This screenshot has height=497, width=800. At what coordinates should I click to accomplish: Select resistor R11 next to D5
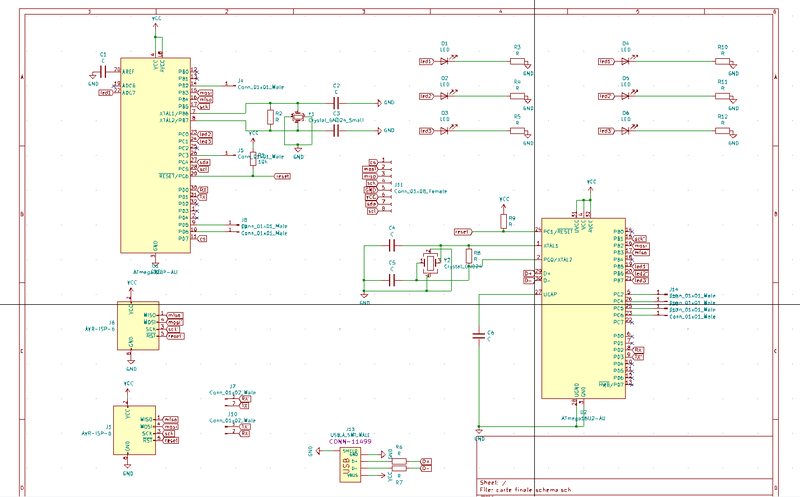(722, 96)
